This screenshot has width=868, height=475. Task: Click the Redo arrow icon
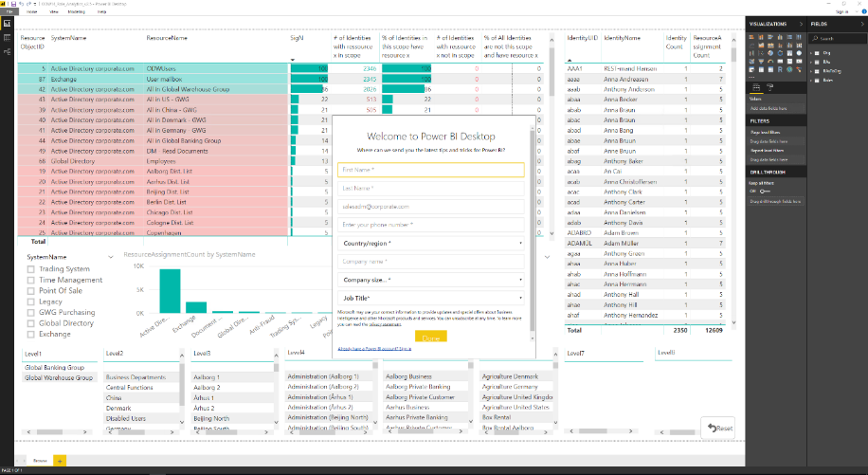(x=28, y=4)
